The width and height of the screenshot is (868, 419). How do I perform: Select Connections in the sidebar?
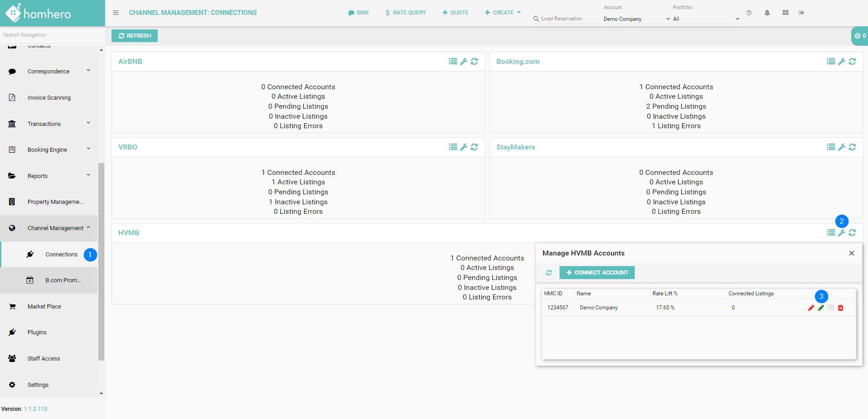pos(61,255)
